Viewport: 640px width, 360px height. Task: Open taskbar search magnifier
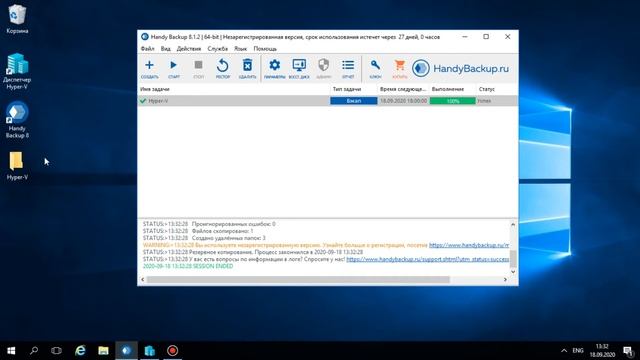34,351
